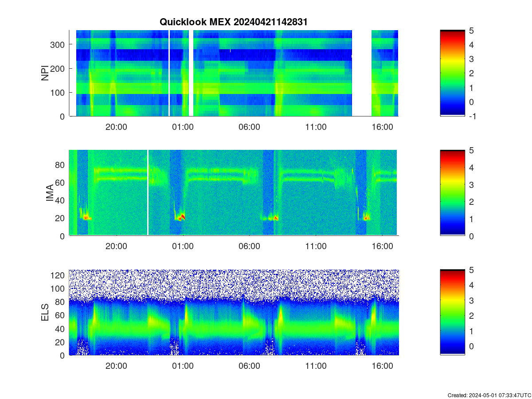532x399 pixels.
Task: Click the 06:00 tick under the NPI plot
Action: tap(249, 127)
